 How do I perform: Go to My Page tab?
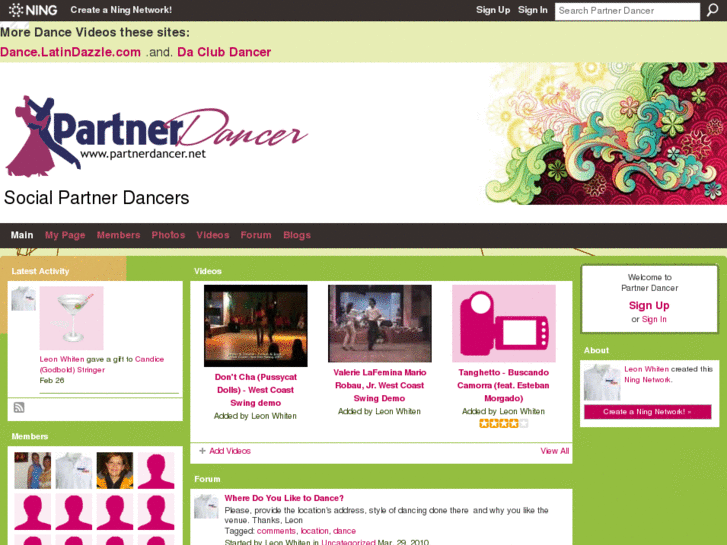click(65, 235)
